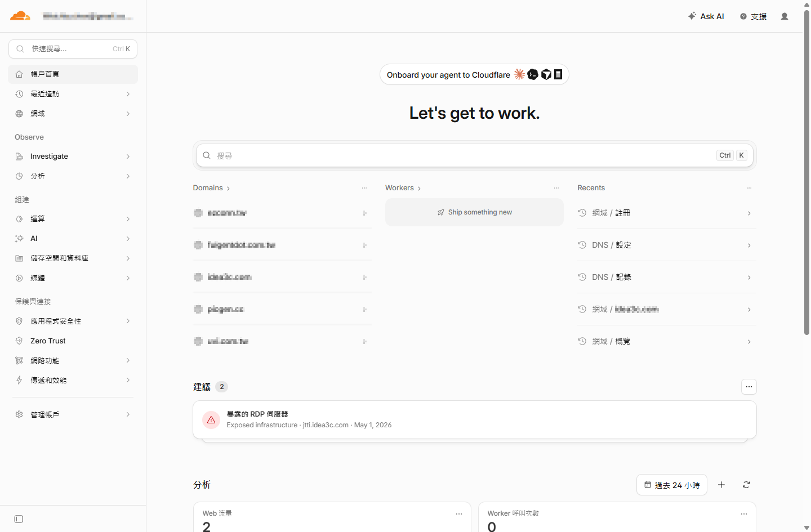
Task: Click Ship something new
Action: coord(474,212)
